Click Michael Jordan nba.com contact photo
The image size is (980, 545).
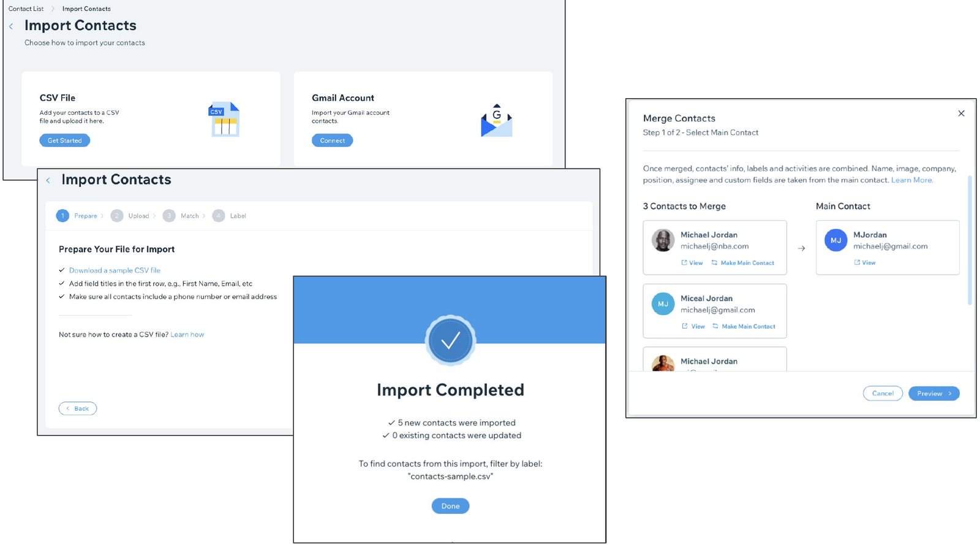click(663, 240)
